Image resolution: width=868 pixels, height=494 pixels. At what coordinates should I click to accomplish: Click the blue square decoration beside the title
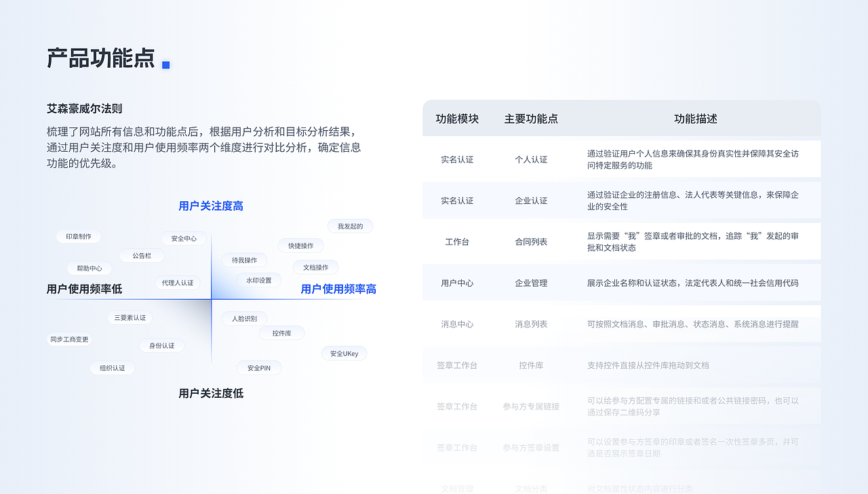point(165,64)
